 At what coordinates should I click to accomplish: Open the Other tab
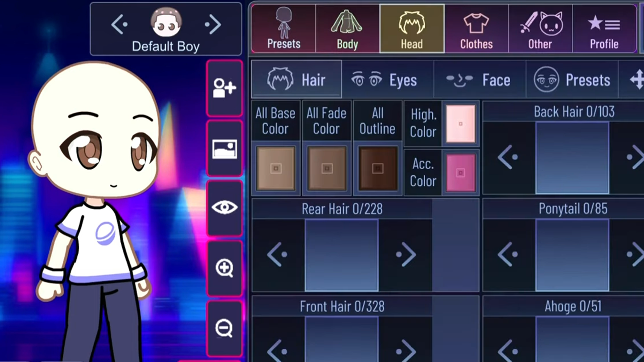tap(540, 28)
